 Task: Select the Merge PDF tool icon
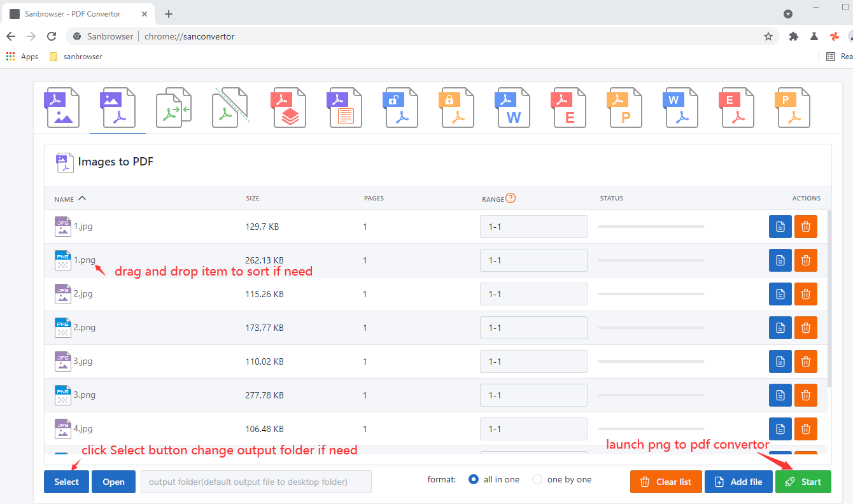click(174, 108)
